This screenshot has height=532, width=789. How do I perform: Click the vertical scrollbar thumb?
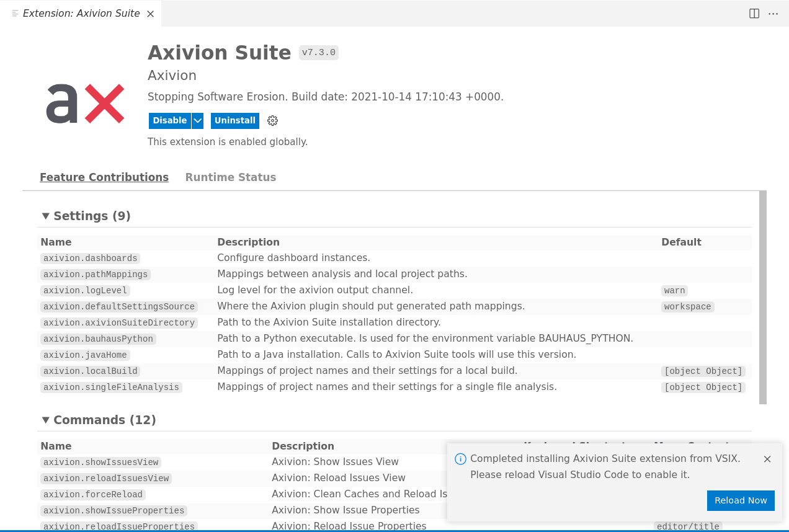click(763, 298)
